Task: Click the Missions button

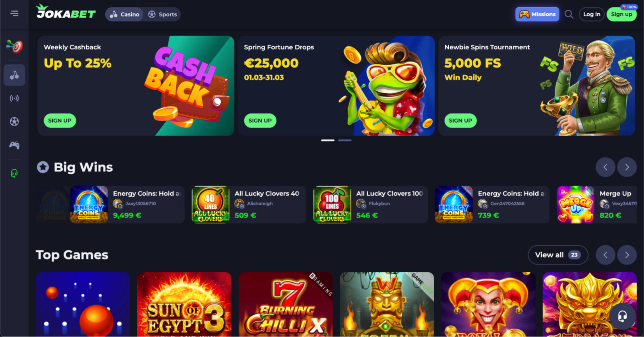Action: [x=537, y=14]
